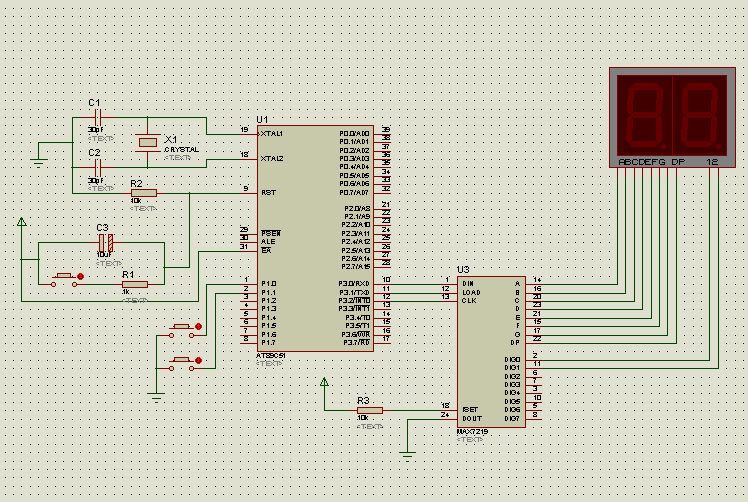Image resolution: width=748 pixels, height=502 pixels.
Task: Click the RST pin label on U1
Action: click(268, 193)
